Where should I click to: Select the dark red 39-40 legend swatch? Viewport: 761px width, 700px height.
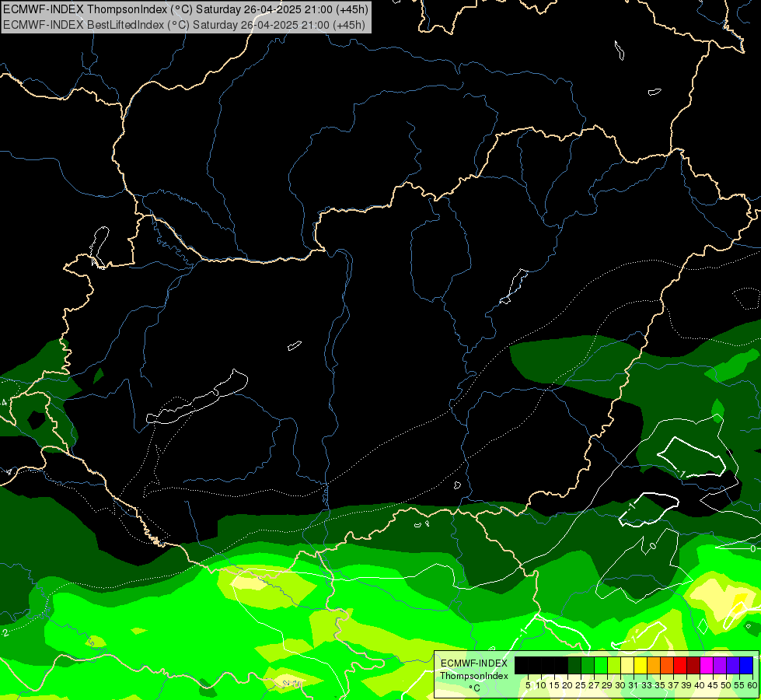(693, 666)
